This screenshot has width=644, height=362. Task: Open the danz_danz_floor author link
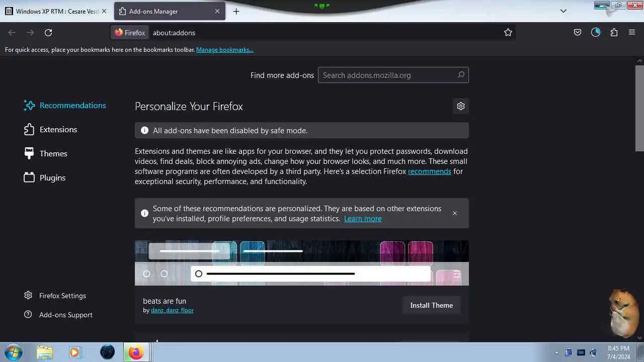pyautogui.click(x=172, y=310)
